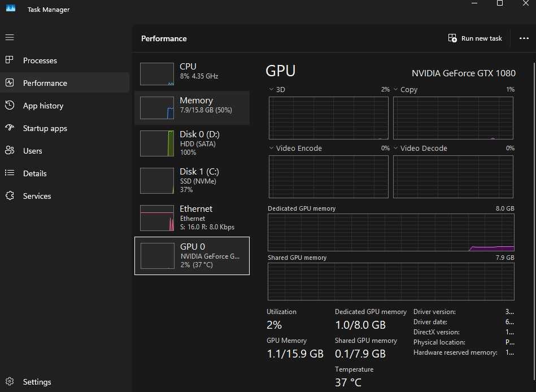Click the App history clock icon
This screenshot has width=536, height=392.
[10, 105]
